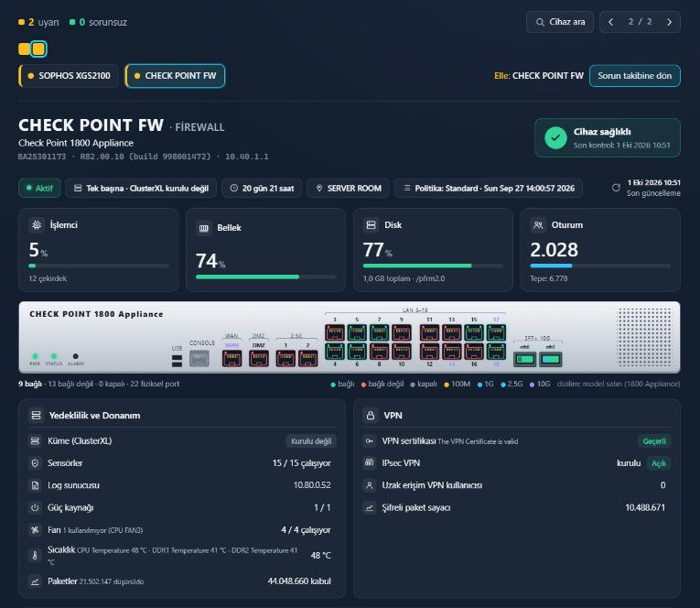The width and height of the screenshot is (700, 608).
Task: Select LAN port 14 on the appliance
Action: coord(452,351)
